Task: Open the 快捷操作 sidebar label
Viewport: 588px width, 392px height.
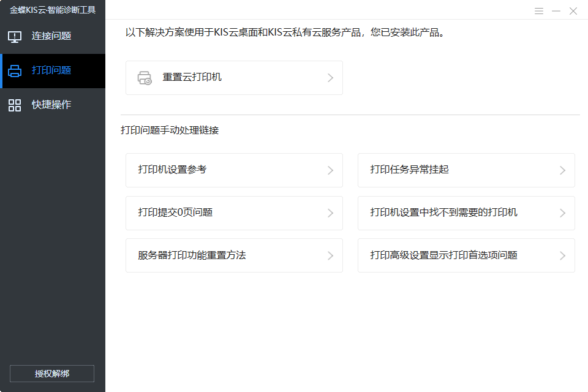Action: [51, 104]
